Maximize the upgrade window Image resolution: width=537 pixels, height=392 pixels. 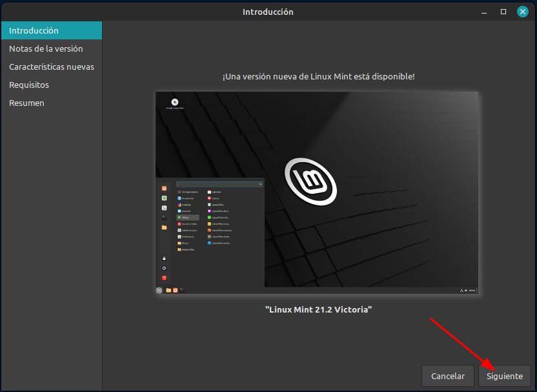503,12
